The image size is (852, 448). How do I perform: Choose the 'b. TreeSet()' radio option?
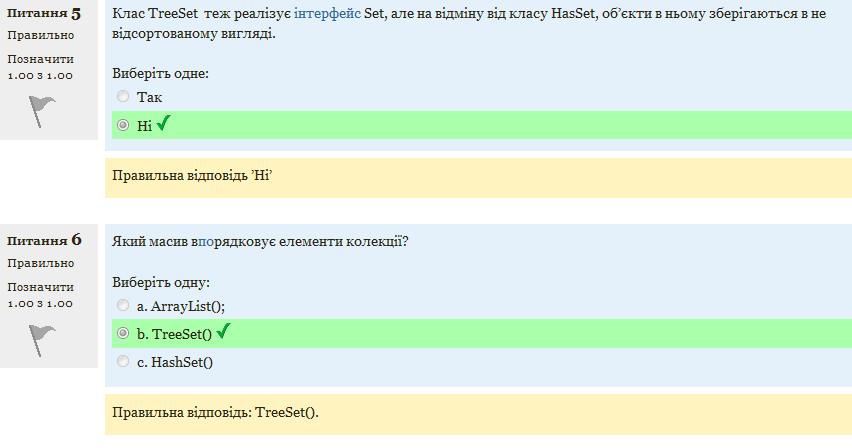(x=123, y=333)
